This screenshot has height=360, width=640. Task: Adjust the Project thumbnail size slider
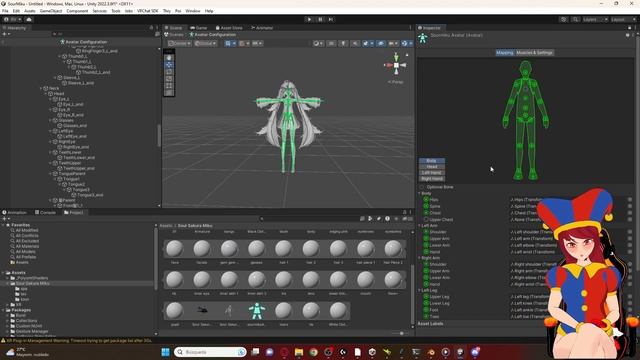pos(401,333)
